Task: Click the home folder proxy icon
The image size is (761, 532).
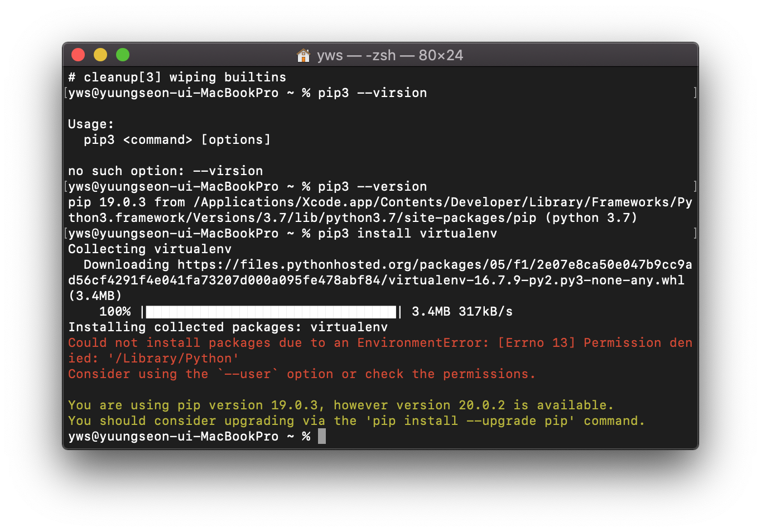Action: [304, 55]
